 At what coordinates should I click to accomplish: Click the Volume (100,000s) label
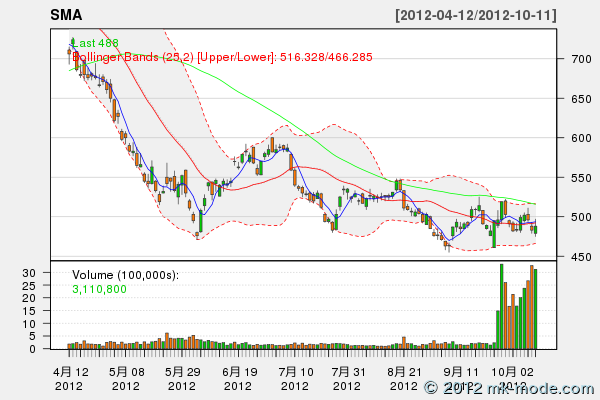125,275
